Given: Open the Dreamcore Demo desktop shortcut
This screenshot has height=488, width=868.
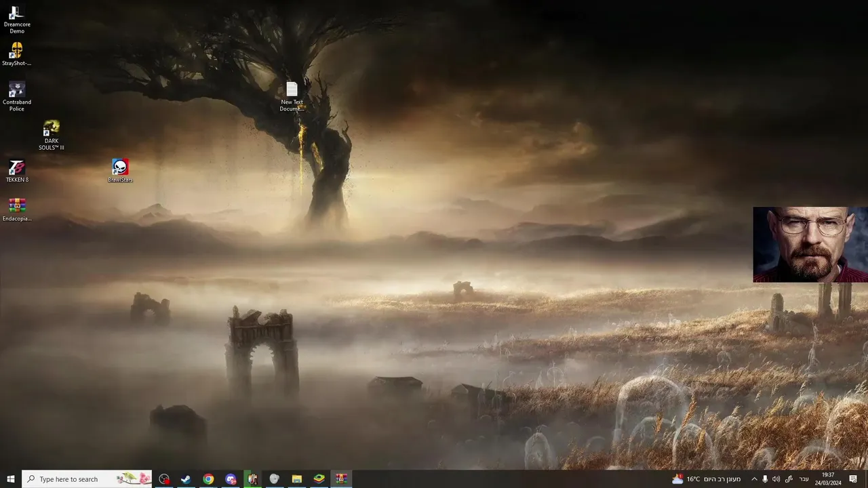Looking at the screenshot, I should [17, 19].
